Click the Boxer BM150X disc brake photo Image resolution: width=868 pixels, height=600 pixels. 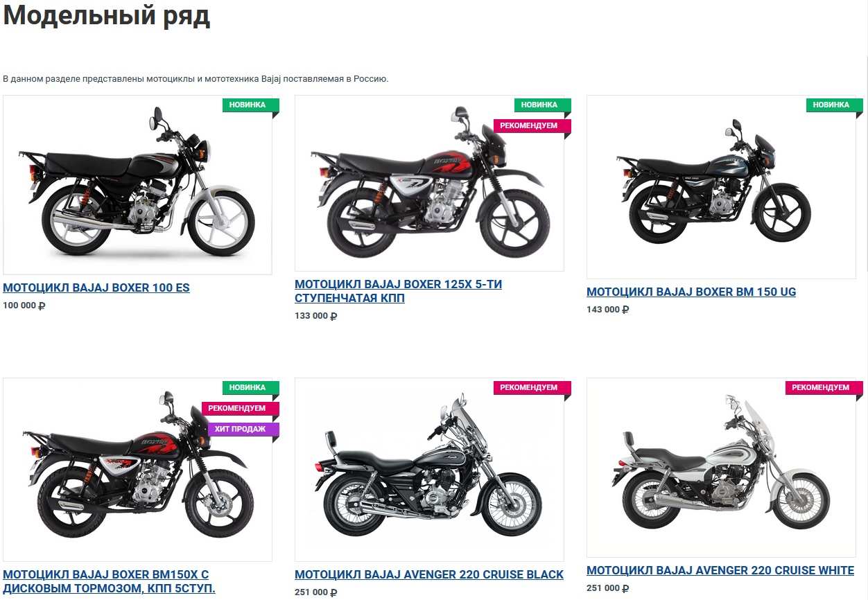click(x=137, y=470)
